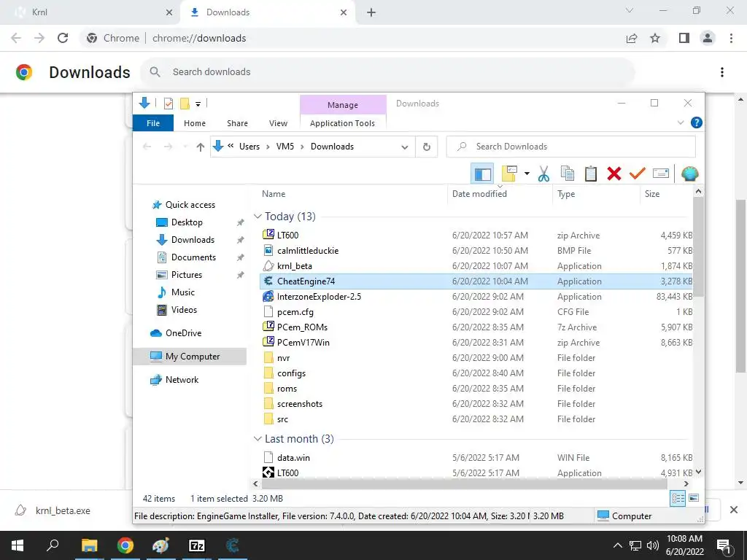Screen dimensions: 747x560
Task: Open the Windows Start menu
Action: click(x=18, y=545)
